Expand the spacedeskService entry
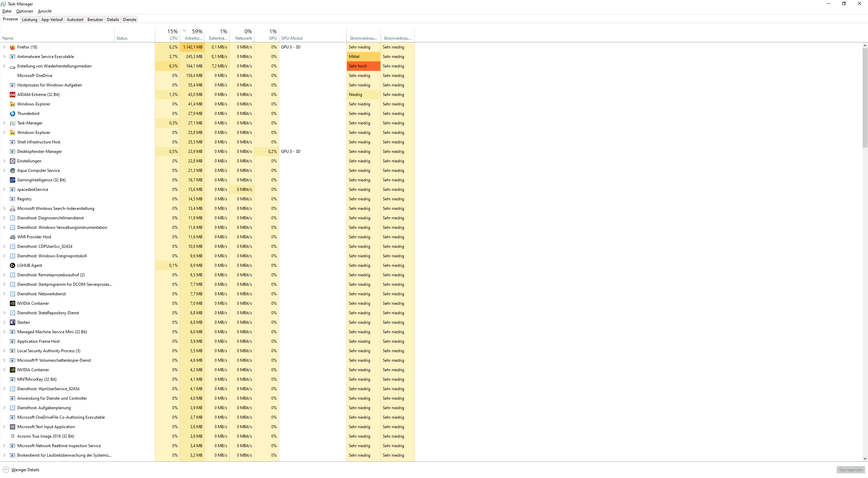This screenshot has height=478, width=868. tap(4, 190)
